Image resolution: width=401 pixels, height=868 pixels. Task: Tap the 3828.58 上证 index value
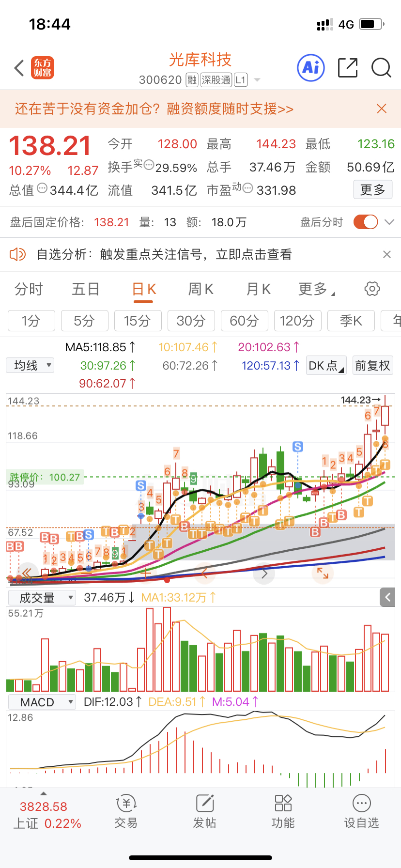44,806
